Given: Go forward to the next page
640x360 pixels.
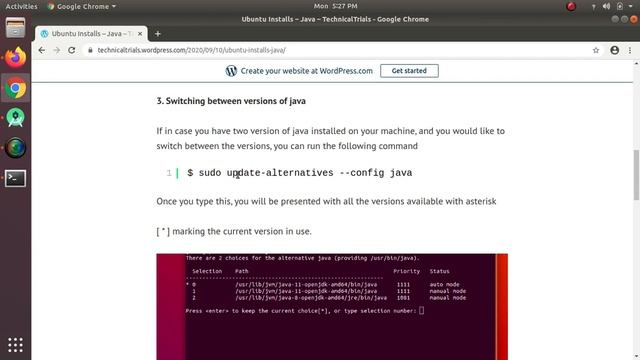Looking at the screenshot, I should point(57,50).
